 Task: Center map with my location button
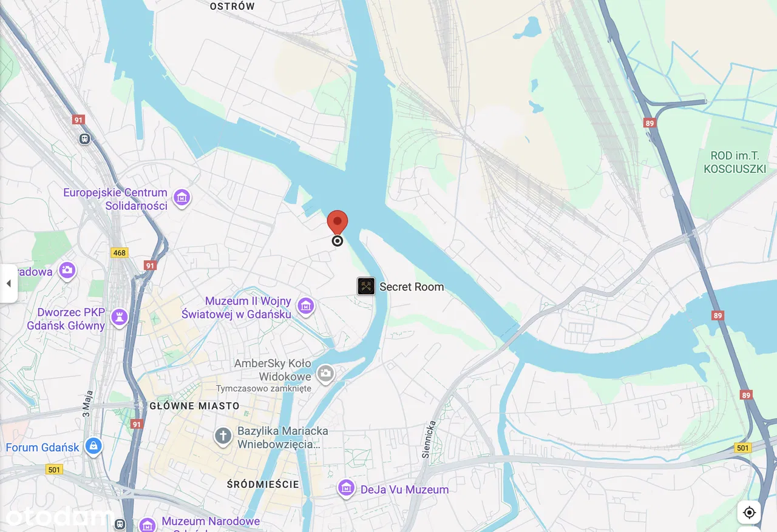[x=749, y=513]
